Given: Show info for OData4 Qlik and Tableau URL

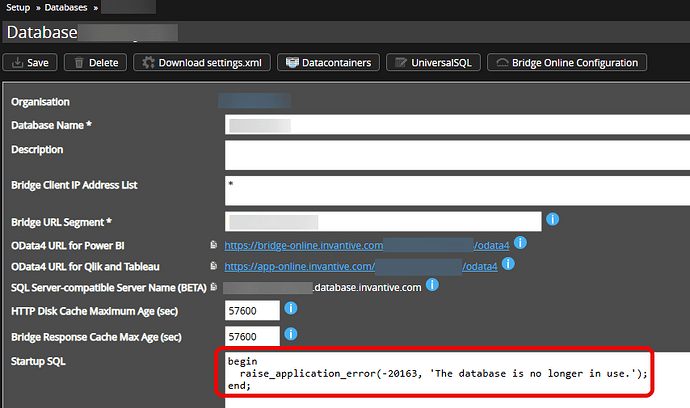Looking at the screenshot, I should coord(508,265).
